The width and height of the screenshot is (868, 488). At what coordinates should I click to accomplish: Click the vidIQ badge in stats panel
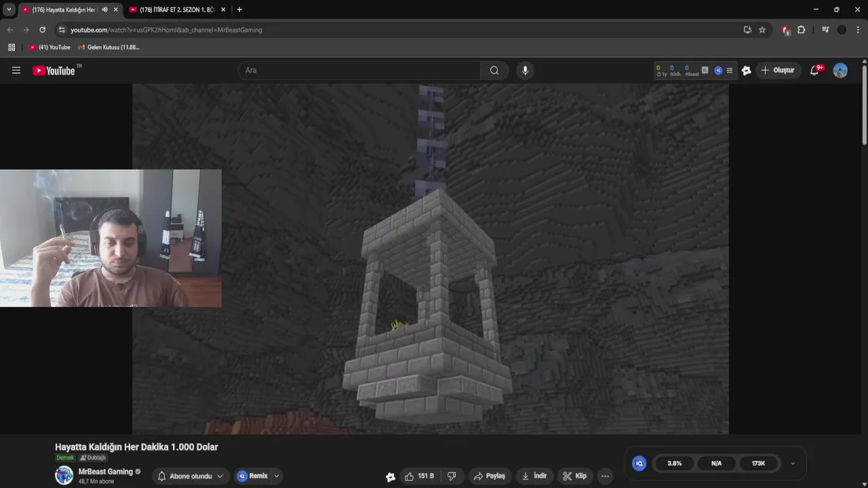pyautogui.click(x=639, y=464)
